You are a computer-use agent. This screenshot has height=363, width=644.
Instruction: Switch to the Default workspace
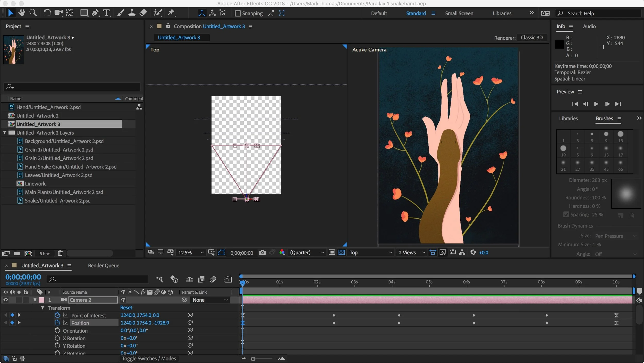click(x=379, y=13)
